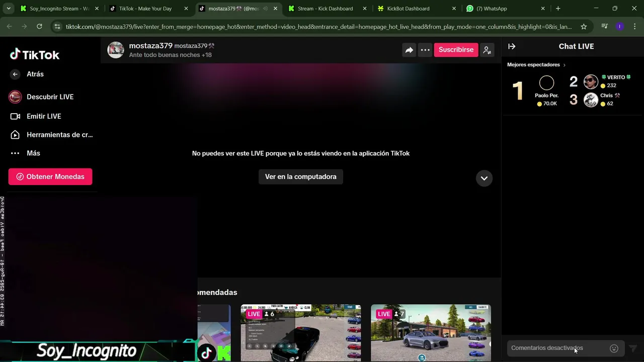Viewport: 644px width, 362px height.
Task: Click VERITO viewer name
Action: click(616, 77)
